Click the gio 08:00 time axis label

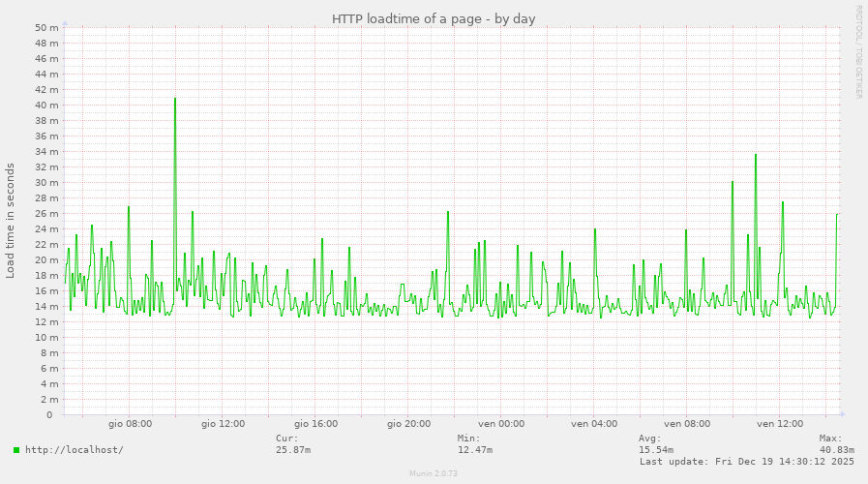click(130, 424)
